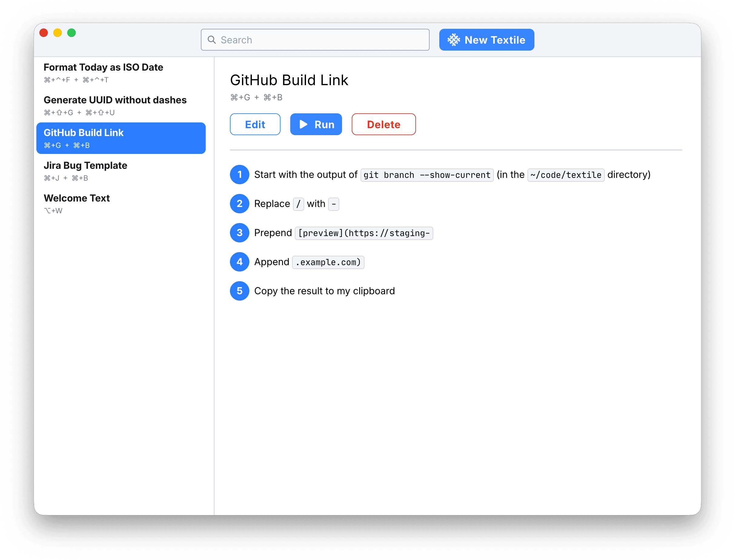
Task: Click the '[preview](https://staging-' prepend snippet
Action: [364, 233]
